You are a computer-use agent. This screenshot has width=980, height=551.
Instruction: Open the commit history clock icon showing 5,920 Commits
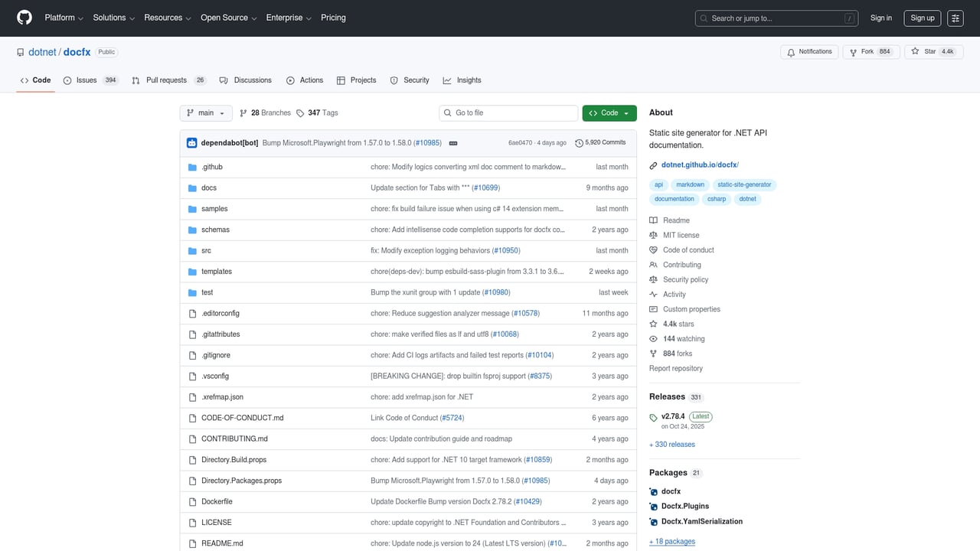pyautogui.click(x=600, y=142)
